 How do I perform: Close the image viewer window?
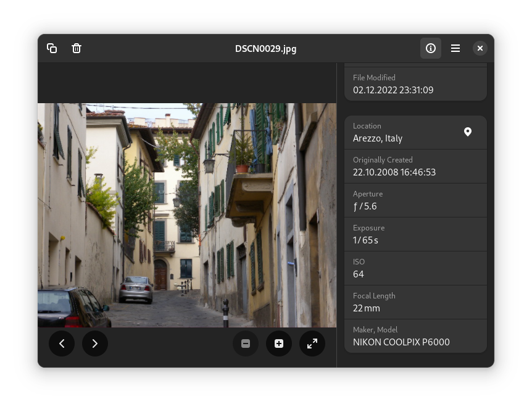[x=480, y=48]
